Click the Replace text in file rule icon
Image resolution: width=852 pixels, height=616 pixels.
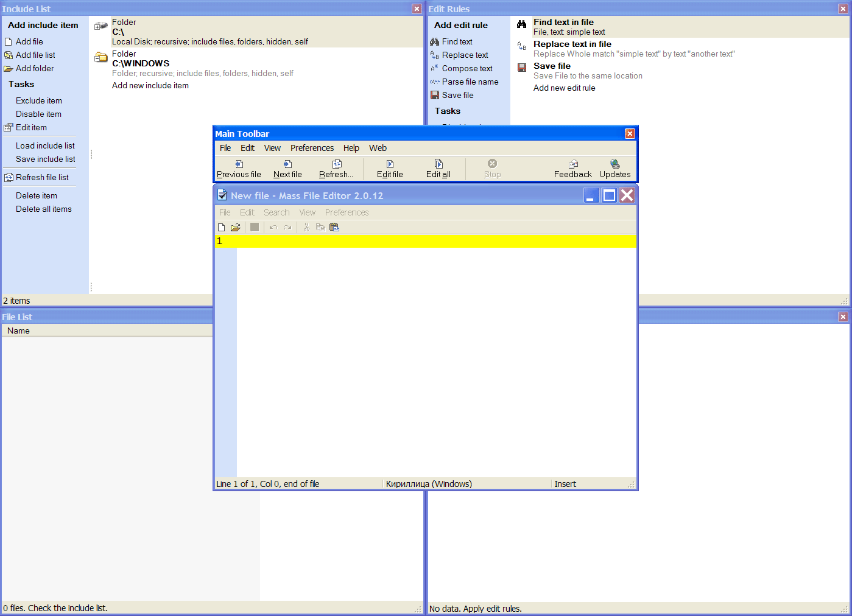click(522, 46)
